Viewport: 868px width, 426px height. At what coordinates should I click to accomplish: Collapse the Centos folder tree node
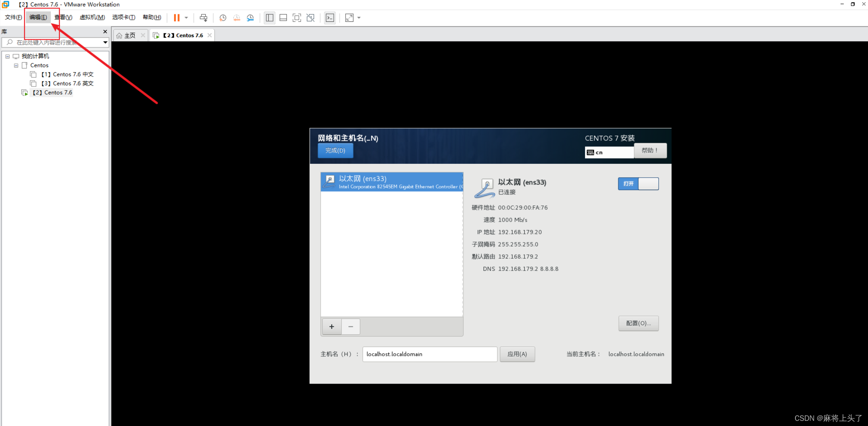pos(16,65)
